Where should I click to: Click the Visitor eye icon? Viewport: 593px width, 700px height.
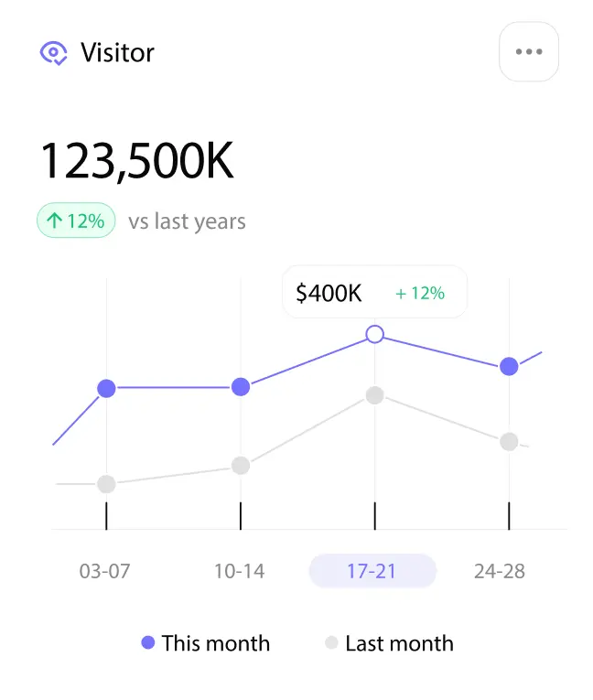click(54, 53)
